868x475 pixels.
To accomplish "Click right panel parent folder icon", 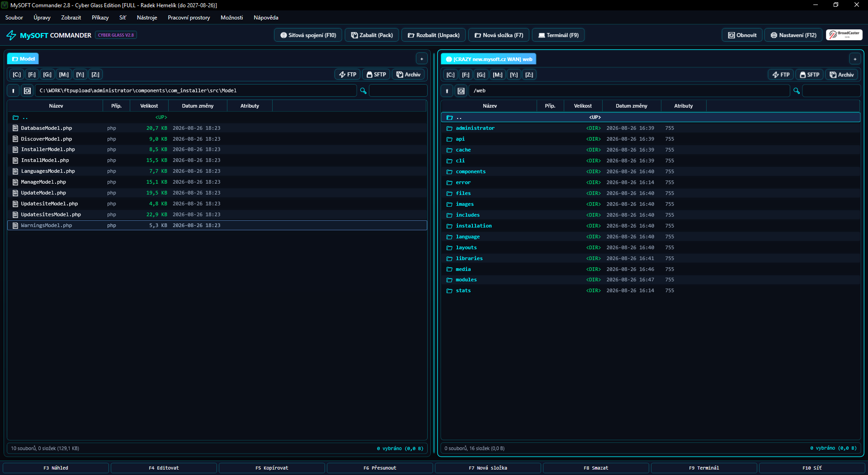I will (x=449, y=118).
